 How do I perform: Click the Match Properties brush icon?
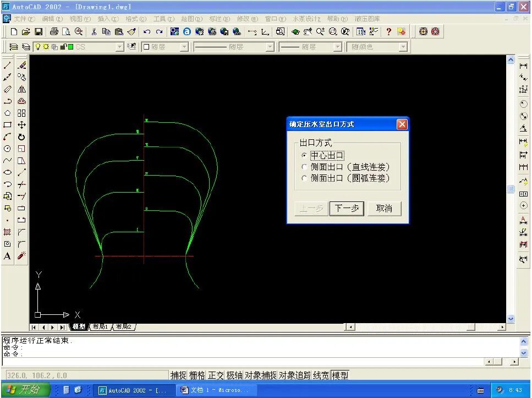click(x=131, y=31)
